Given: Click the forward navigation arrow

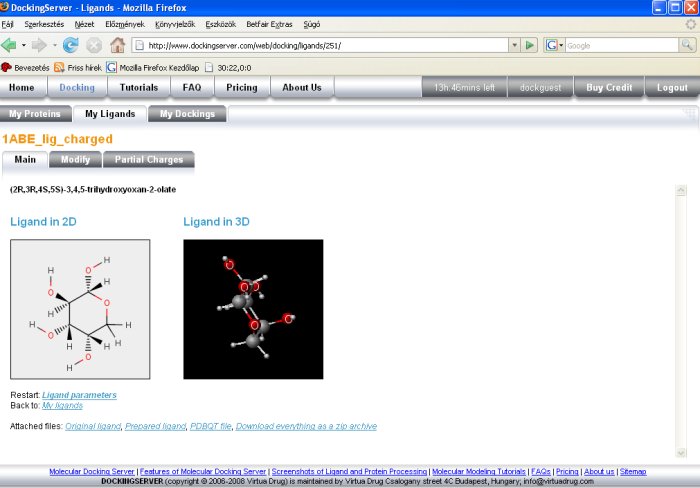Looking at the screenshot, I should tap(39, 45).
